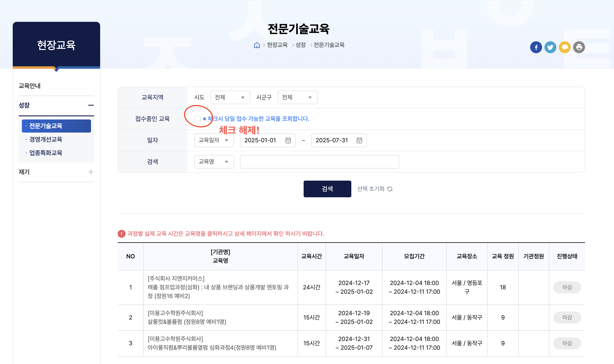Open the start date calendar icon
This screenshot has height=364, width=614.
pos(288,140)
